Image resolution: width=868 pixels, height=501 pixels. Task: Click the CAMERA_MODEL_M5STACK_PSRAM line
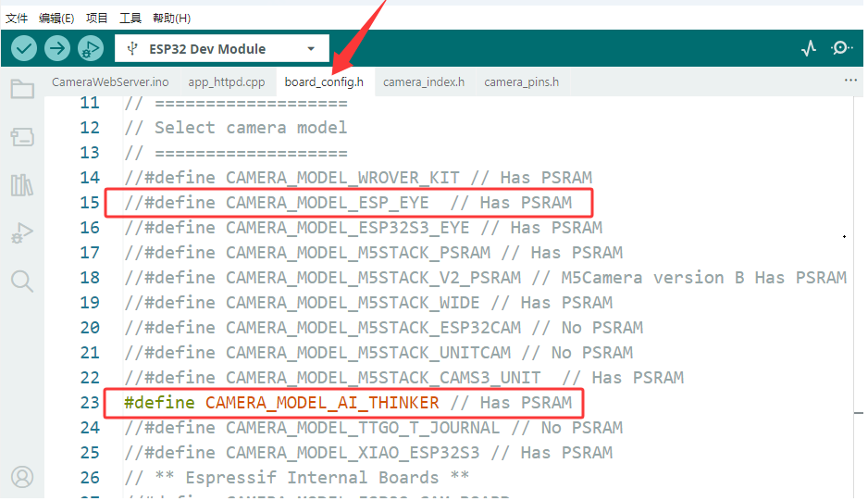click(374, 252)
